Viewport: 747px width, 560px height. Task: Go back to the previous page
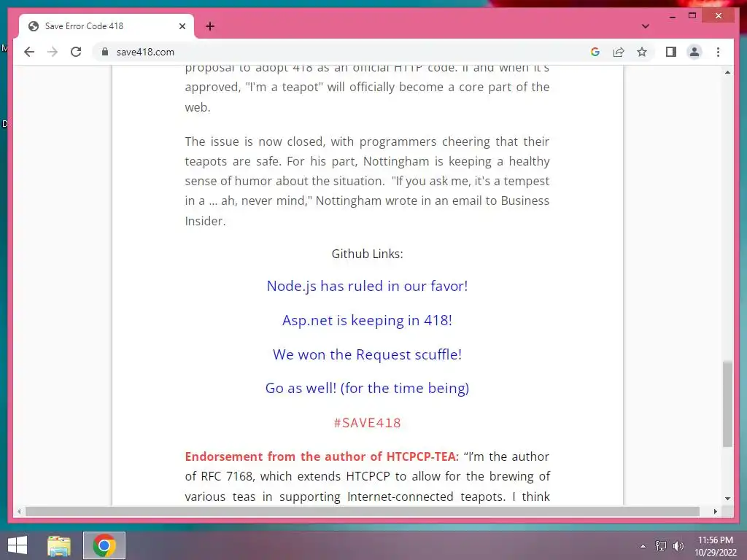[29, 52]
